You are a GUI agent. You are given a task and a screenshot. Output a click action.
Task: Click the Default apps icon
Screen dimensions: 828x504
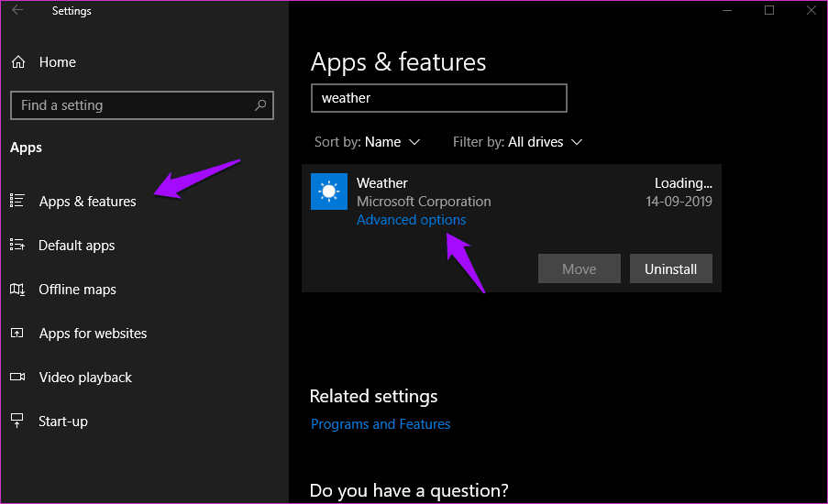click(17, 245)
